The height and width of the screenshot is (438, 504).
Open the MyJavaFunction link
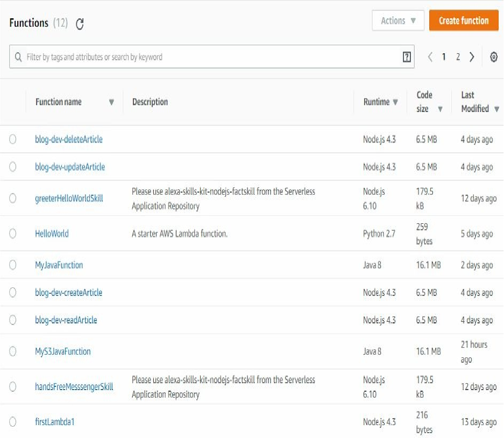(59, 265)
